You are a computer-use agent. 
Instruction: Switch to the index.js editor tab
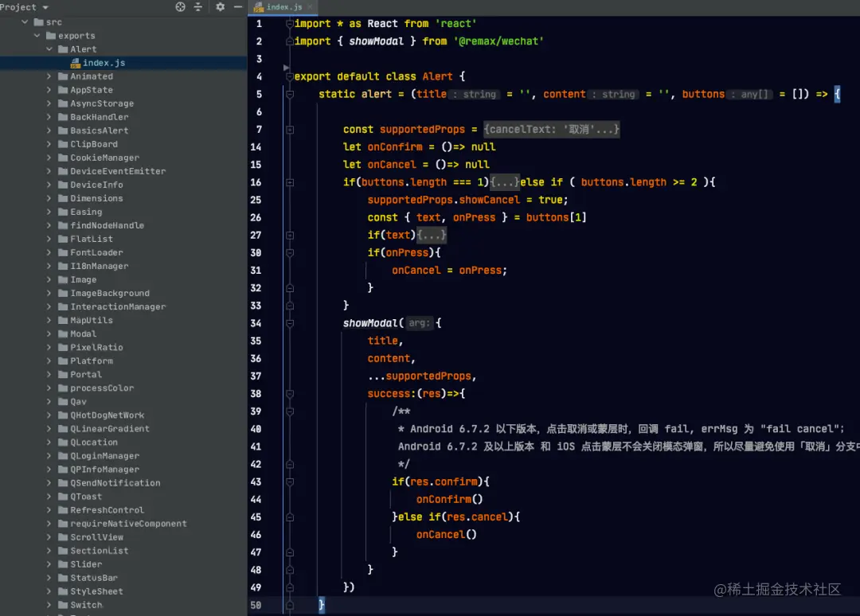[284, 6]
